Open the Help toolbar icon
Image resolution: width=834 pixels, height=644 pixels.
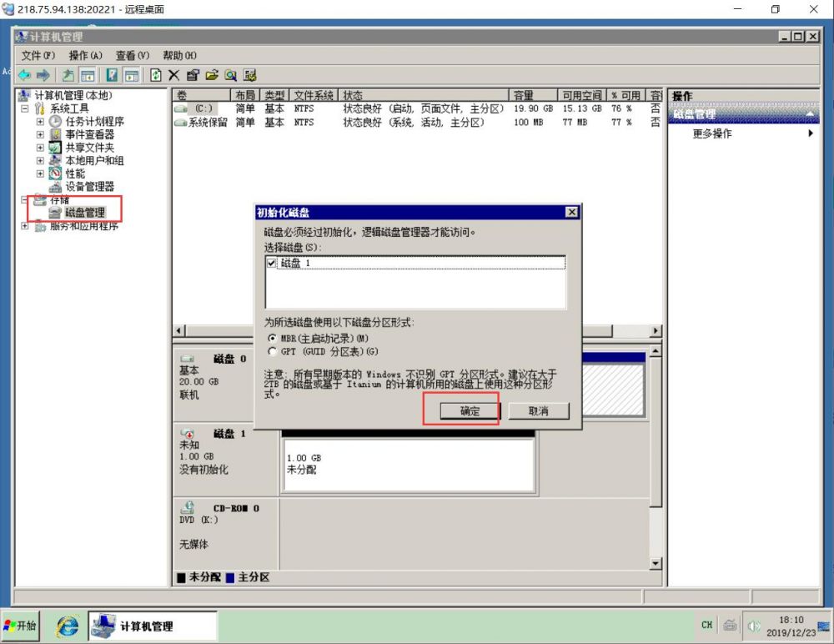click(x=112, y=75)
